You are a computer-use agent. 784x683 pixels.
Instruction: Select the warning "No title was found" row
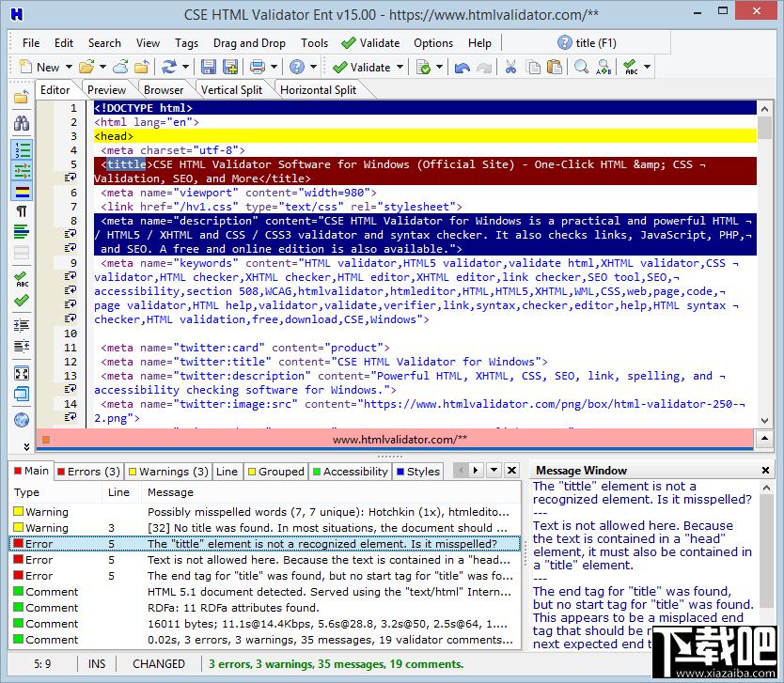[x=264, y=528]
